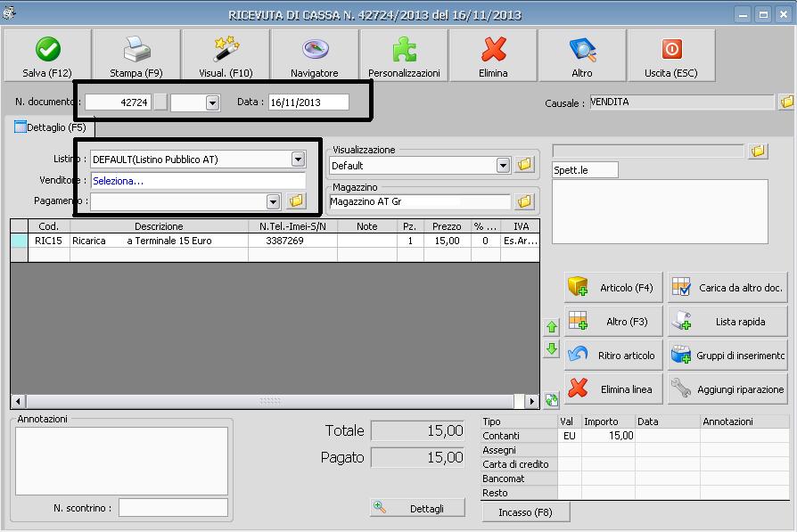Image resolution: width=797 pixels, height=532 pixels.
Task: Click into Annotazioni text area
Action: click(x=121, y=461)
